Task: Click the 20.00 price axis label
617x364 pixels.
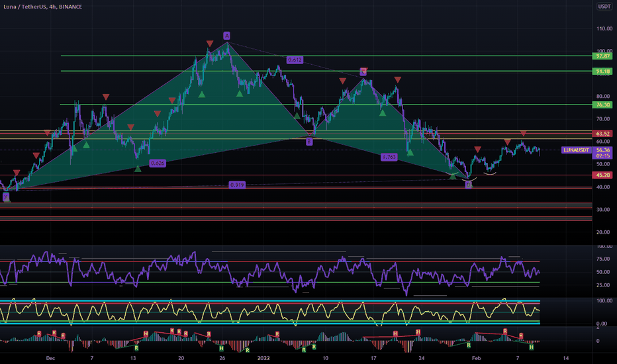Action: 603,232
